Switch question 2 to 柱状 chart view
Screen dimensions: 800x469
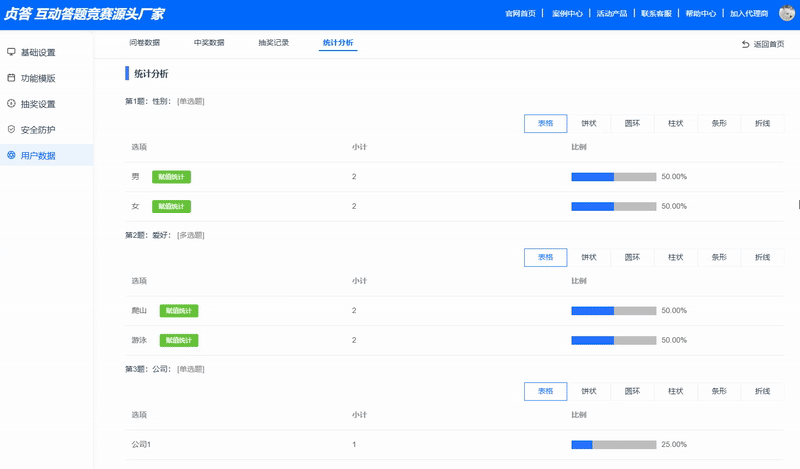click(676, 257)
